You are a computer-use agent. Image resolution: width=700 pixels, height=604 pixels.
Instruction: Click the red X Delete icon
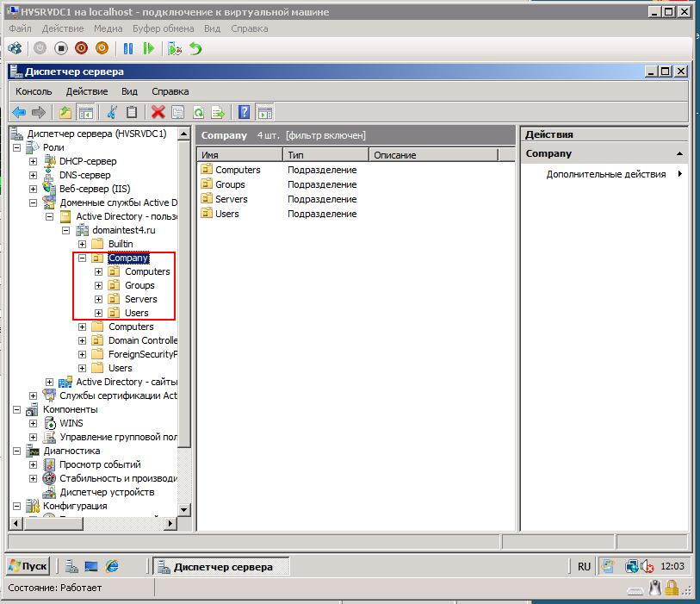coord(158,112)
